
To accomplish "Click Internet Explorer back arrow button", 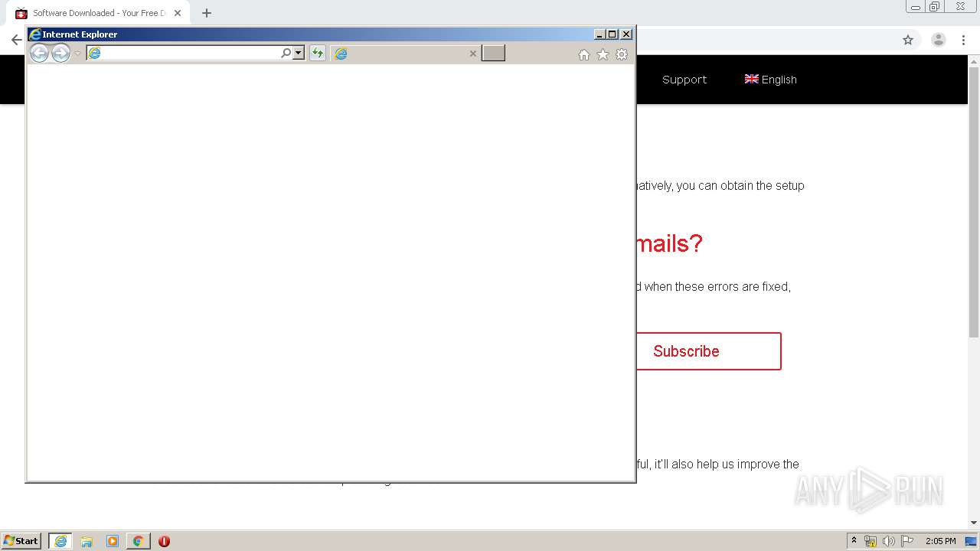I will (x=39, y=53).
